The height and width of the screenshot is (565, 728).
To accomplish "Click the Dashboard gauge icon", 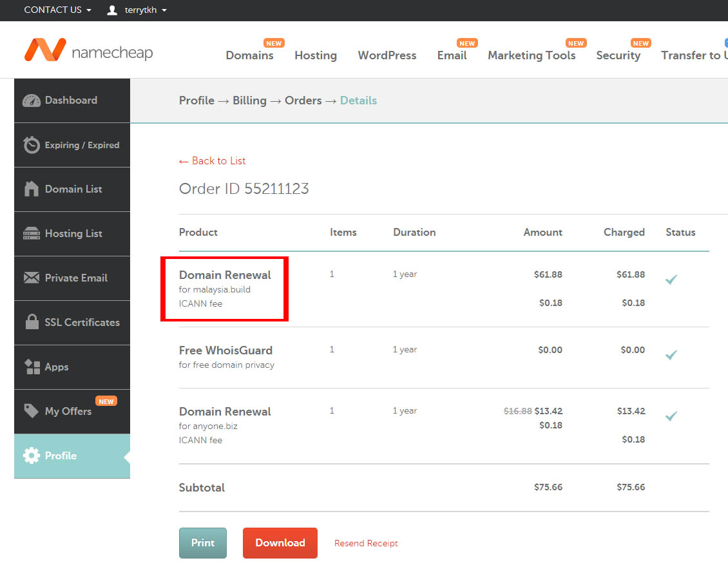I will tap(32, 101).
